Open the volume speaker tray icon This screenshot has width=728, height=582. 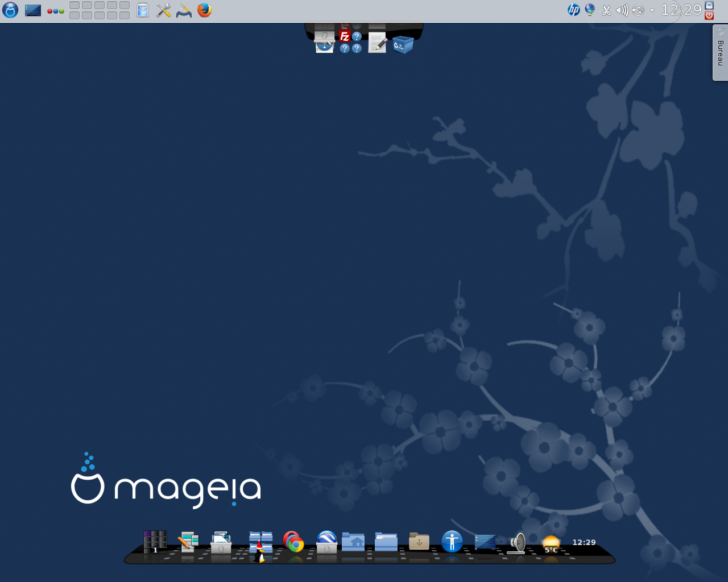[622, 10]
